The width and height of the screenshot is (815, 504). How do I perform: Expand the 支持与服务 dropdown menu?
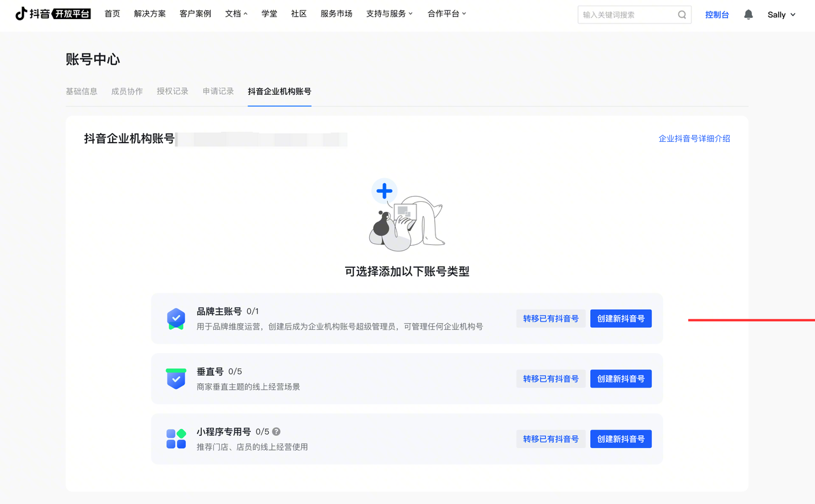389,14
